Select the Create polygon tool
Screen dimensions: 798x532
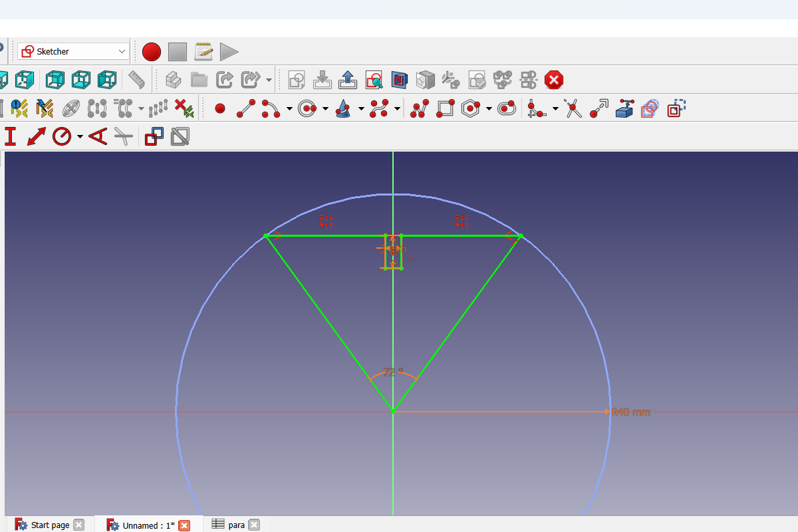click(x=469, y=108)
